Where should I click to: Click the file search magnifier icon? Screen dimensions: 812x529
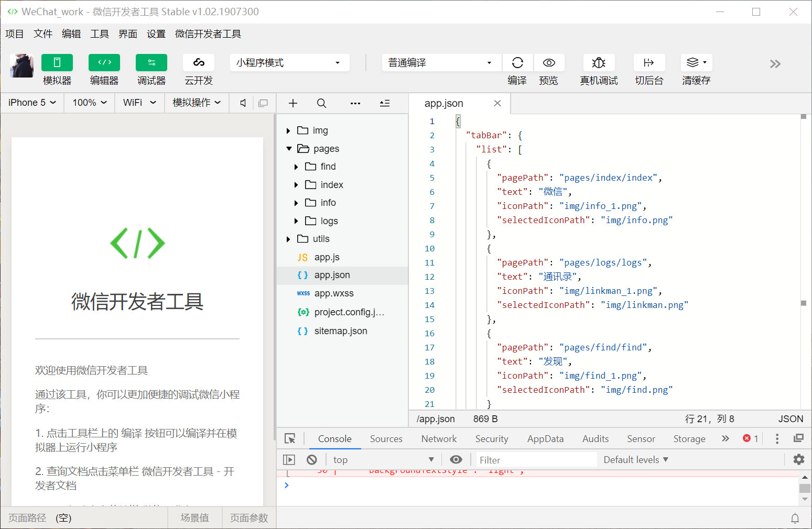[322, 103]
